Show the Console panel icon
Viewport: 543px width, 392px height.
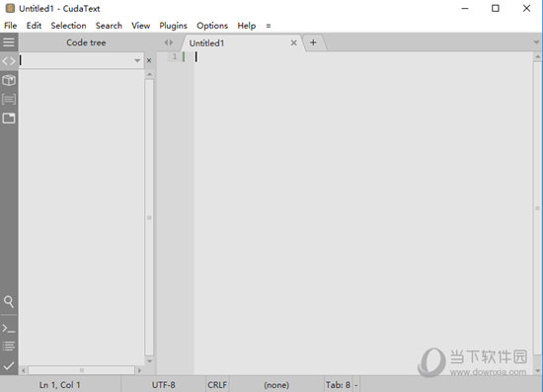click(9, 328)
